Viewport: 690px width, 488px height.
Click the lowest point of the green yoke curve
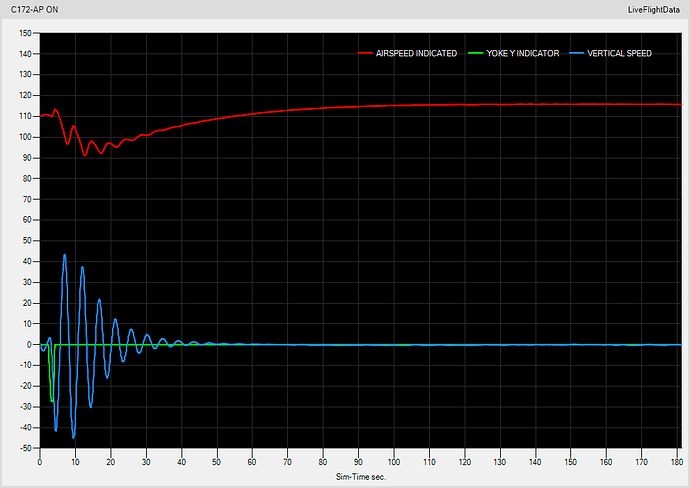[x=52, y=401]
